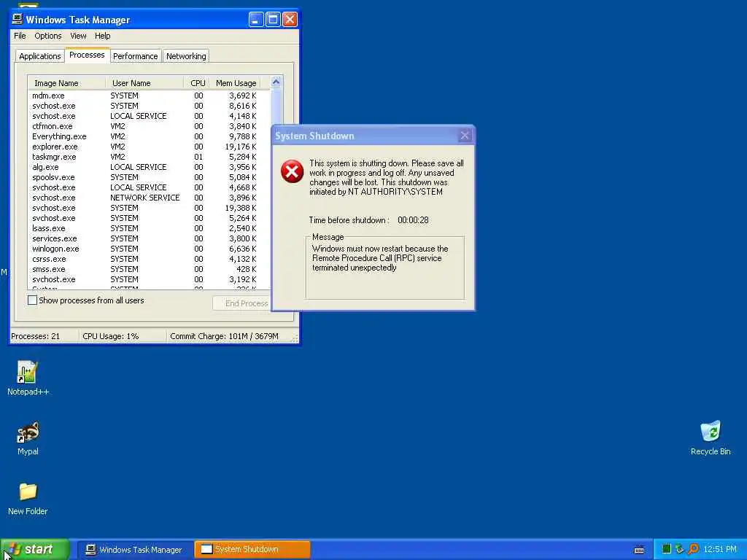Click the keyboard icon on the taskbar
Image resolution: width=747 pixels, height=560 pixels.
point(639,550)
